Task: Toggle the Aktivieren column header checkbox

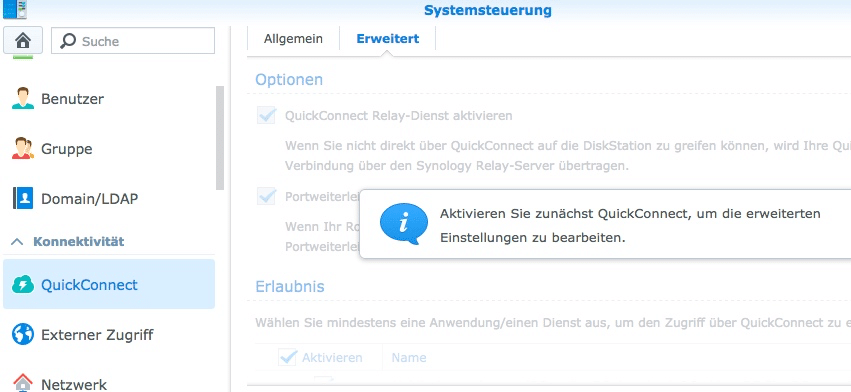Action: (x=288, y=357)
